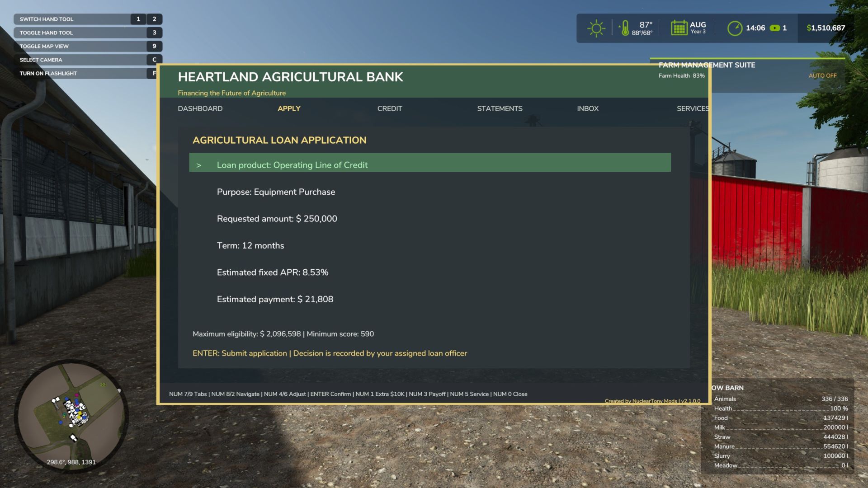Click key badge C for Select Camera

point(154,60)
